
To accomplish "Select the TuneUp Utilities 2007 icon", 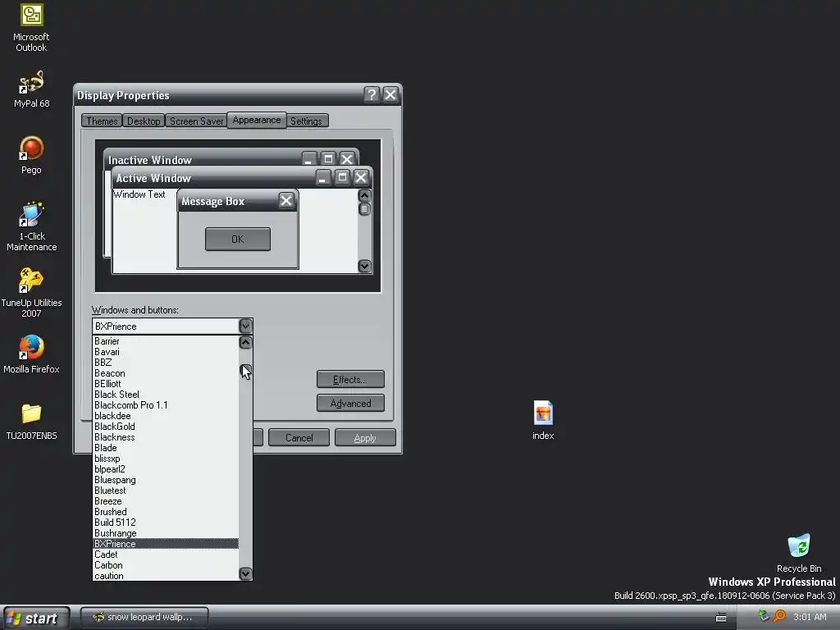I will pyautogui.click(x=31, y=293).
